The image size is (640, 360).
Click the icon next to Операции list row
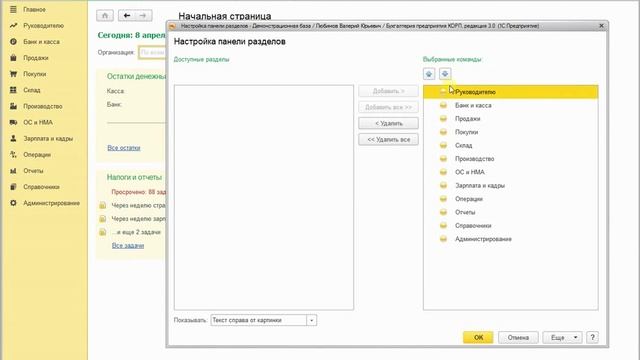click(x=443, y=199)
